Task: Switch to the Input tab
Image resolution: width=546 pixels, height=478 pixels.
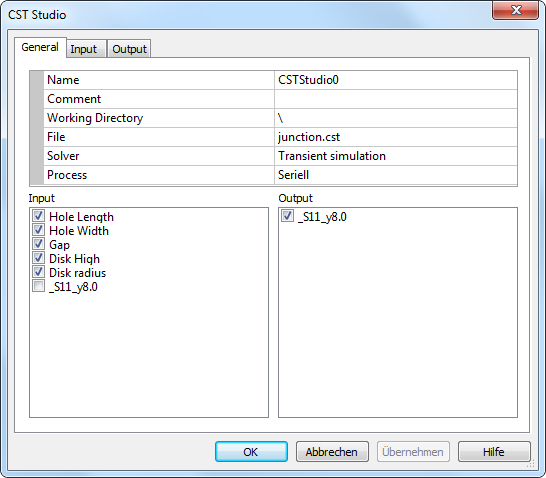Action: (x=84, y=49)
